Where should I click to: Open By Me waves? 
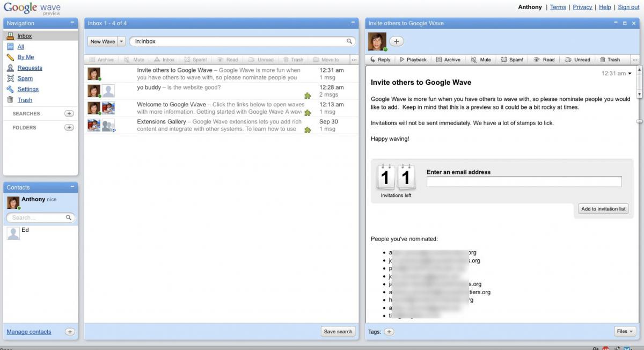coord(26,57)
